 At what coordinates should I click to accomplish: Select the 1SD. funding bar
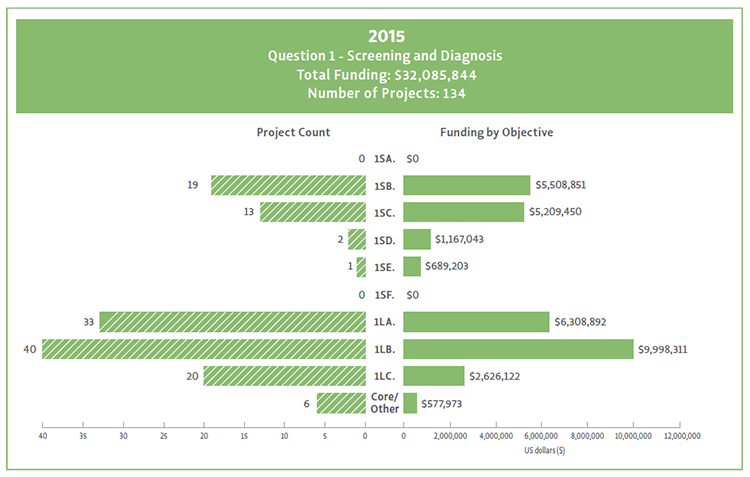click(416, 240)
